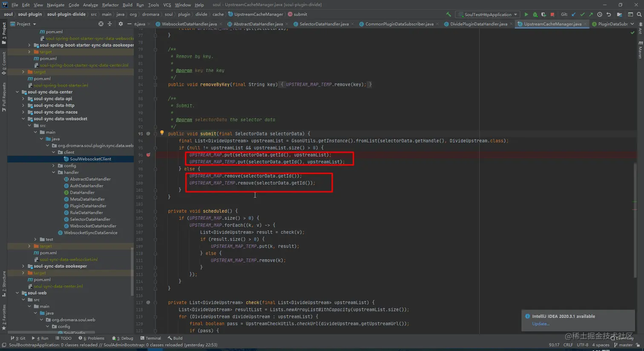Open the Run tool window at bottom
The height and width of the screenshot is (351, 644).
pos(40,338)
